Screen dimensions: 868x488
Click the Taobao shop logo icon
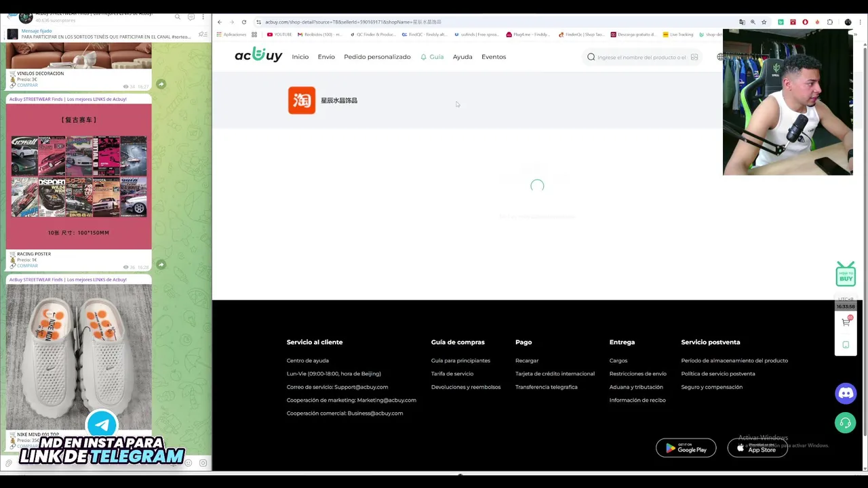pos(302,100)
